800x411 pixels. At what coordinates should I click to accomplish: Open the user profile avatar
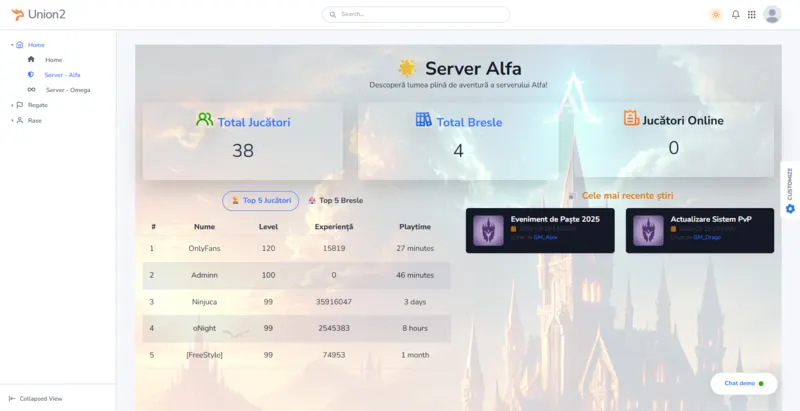[772, 14]
